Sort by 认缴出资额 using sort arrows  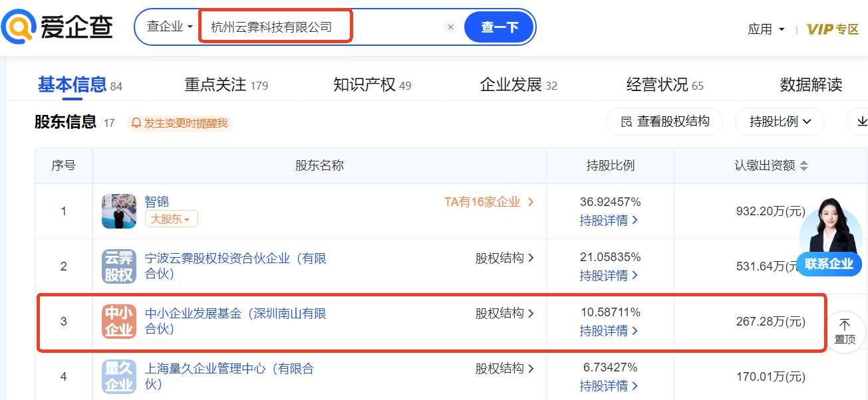(x=804, y=166)
